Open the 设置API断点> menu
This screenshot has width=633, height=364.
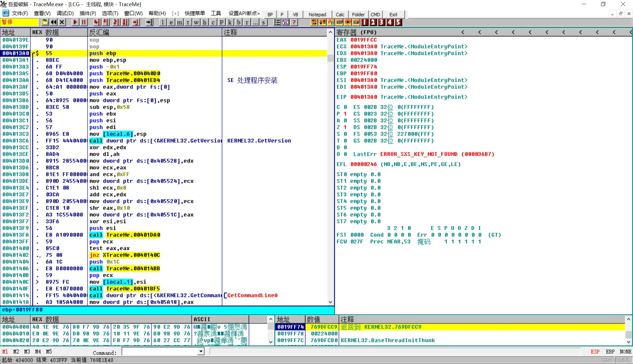coord(244,13)
